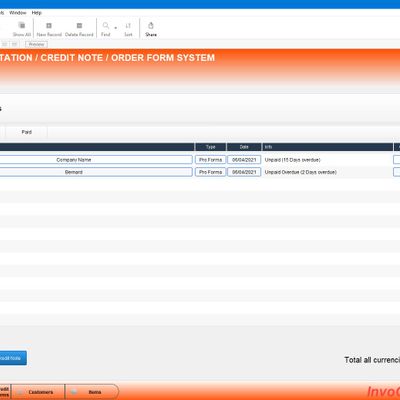Click the Type column header
Image resolution: width=400 pixels, height=400 pixels.
coord(211,147)
